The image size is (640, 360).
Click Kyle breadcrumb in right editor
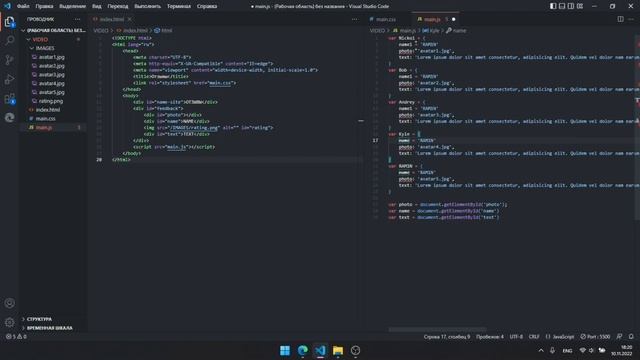[431, 31]
